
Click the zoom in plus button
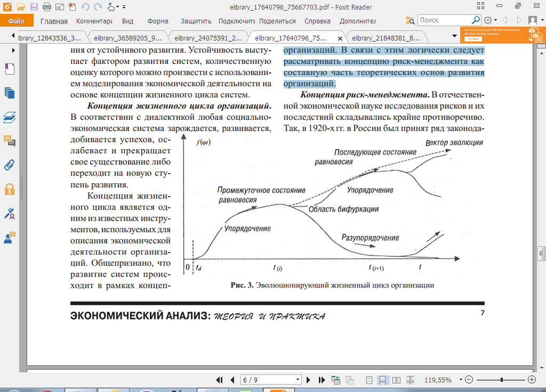532,380
